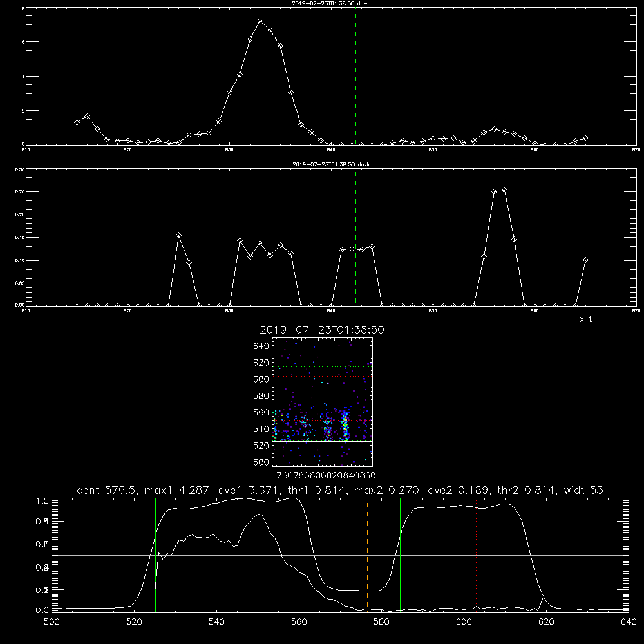
Task: Select the 'widt 53' value
Action: tap(583, 490)
